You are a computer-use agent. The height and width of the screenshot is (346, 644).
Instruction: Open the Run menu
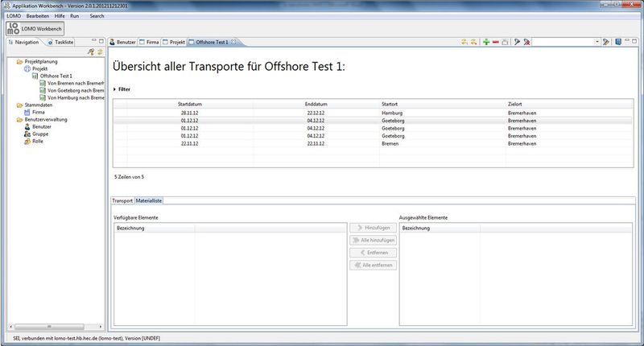point(74,16)
